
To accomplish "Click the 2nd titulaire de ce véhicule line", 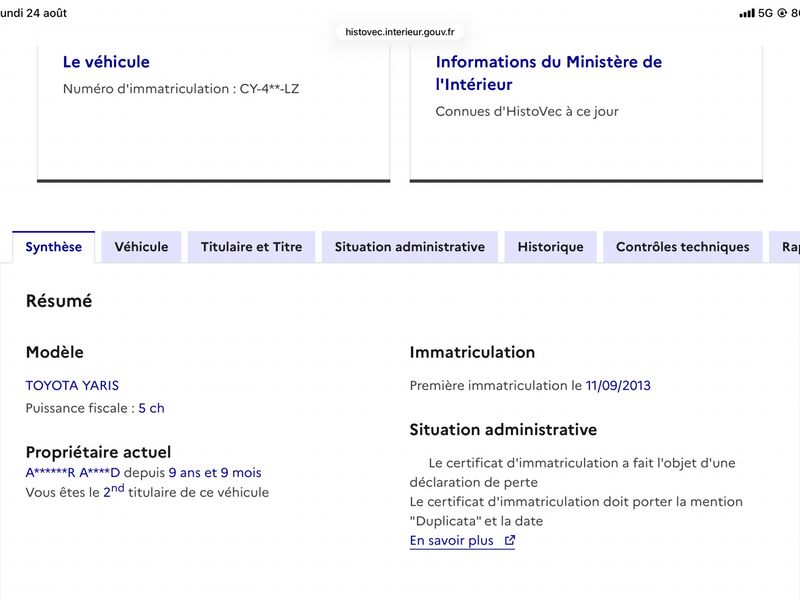I will 147,492.
